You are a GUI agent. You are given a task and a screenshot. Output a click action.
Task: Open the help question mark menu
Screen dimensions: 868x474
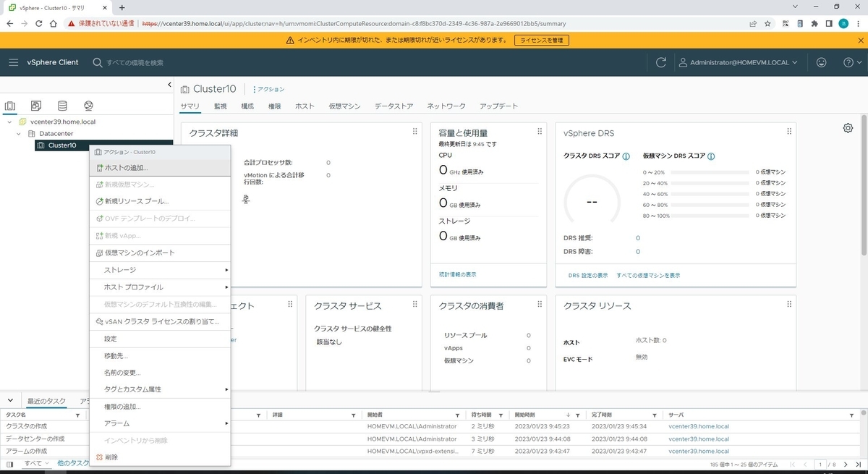[852, 62]
